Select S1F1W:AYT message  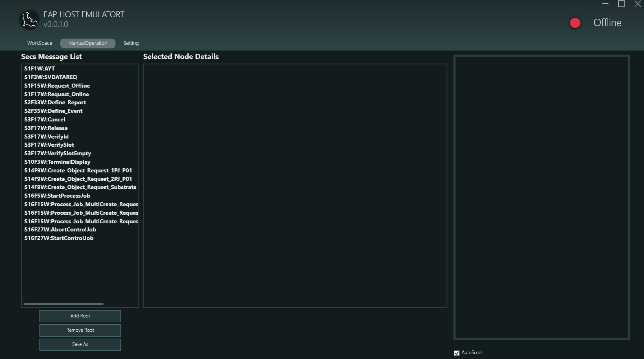tap(39, 68)
